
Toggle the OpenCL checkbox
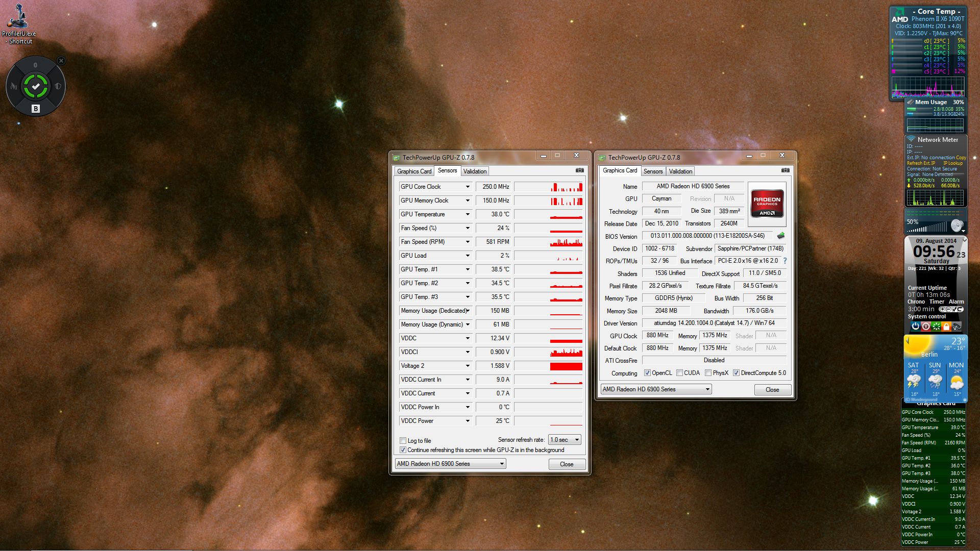(x=647, y=373)
